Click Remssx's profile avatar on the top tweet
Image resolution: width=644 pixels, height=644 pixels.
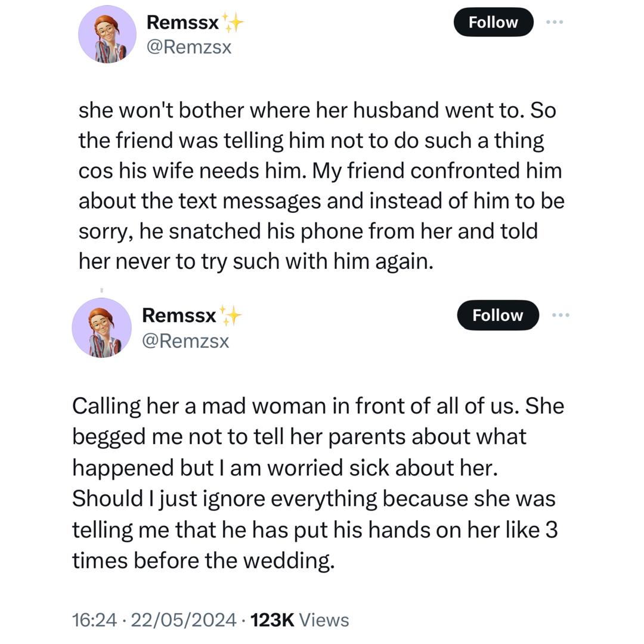pos(107,34)
